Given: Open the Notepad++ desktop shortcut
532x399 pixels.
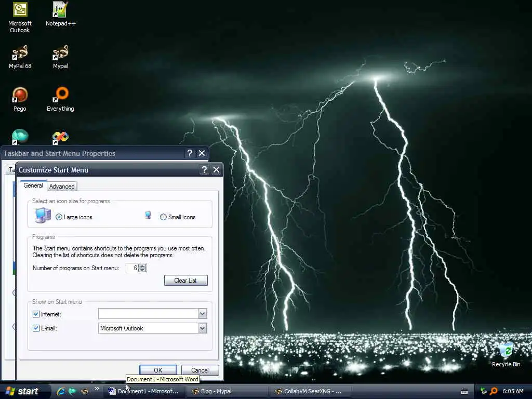Looking at the screenshot, I should 60,14.
